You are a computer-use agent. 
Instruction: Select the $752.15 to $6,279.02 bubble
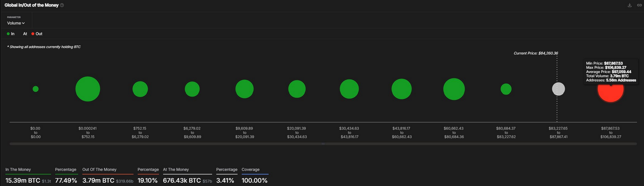[140, 89]
